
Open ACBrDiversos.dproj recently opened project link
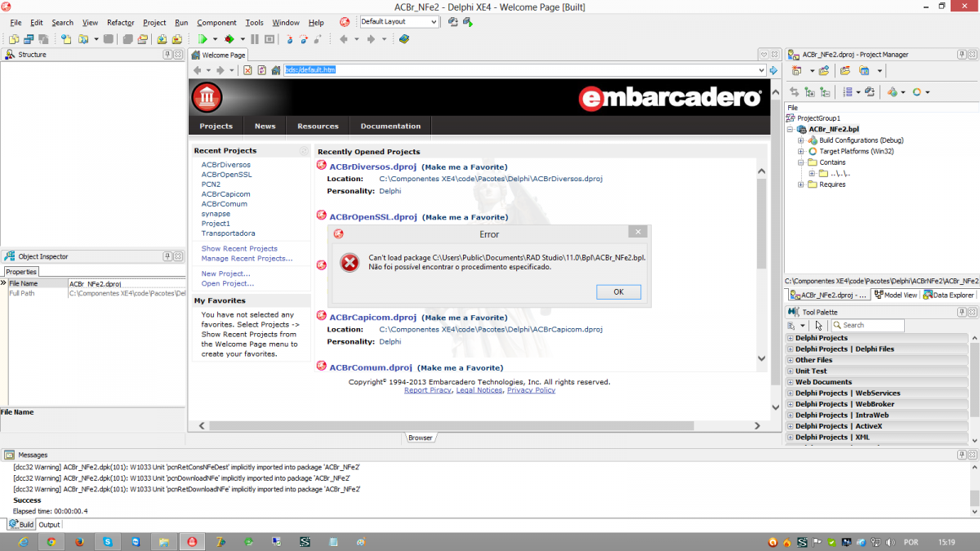click(373, 167)
